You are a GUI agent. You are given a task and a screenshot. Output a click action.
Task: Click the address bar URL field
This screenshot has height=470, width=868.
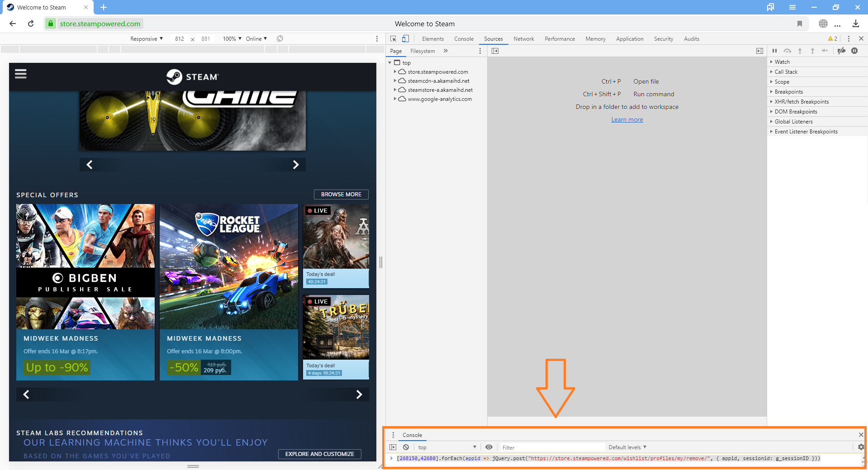coord(100,24)
